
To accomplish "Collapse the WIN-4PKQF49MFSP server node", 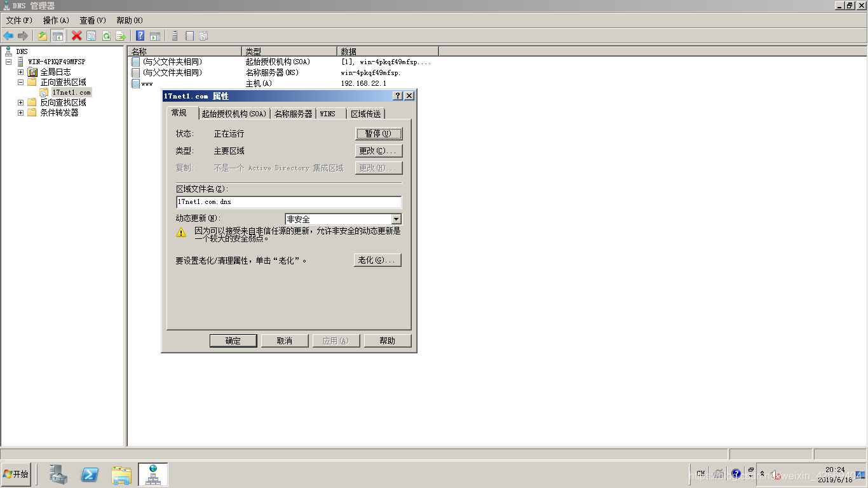I will click(x=9, y=62).
